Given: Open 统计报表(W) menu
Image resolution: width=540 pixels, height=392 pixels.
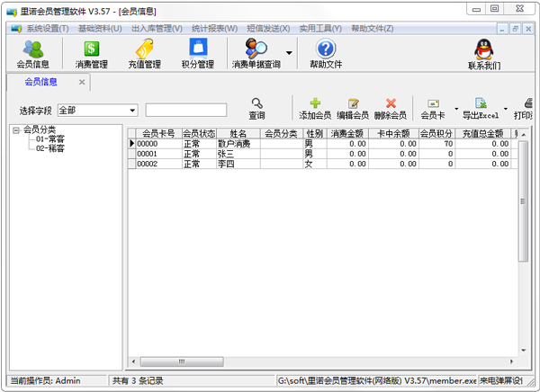Looking at the screenshot, I should click(x=214, y=29).
